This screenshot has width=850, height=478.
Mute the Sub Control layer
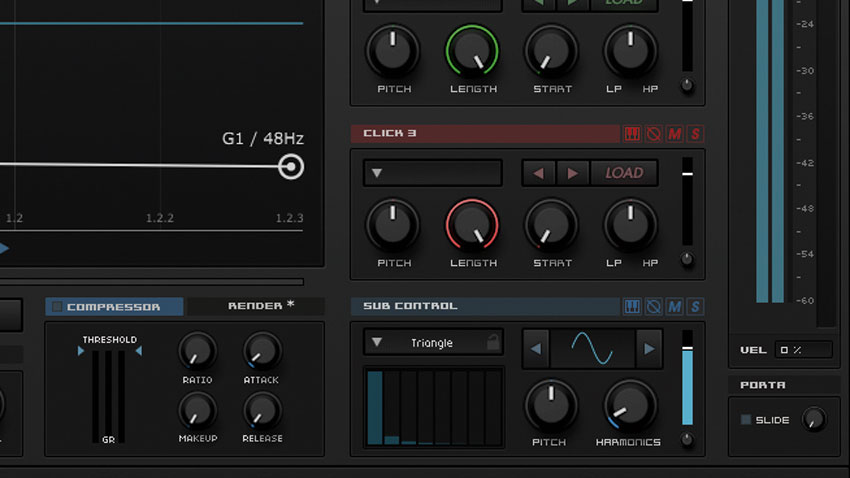point(674,307)
